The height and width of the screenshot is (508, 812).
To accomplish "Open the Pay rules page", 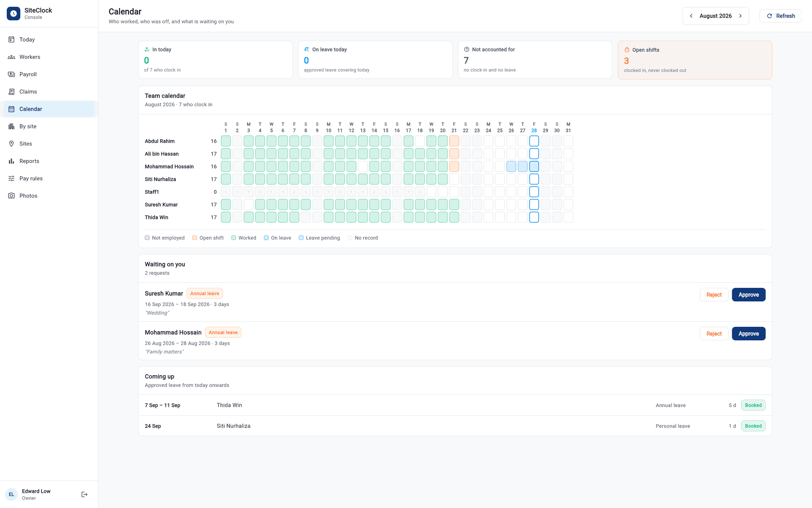I will (49, 178).
